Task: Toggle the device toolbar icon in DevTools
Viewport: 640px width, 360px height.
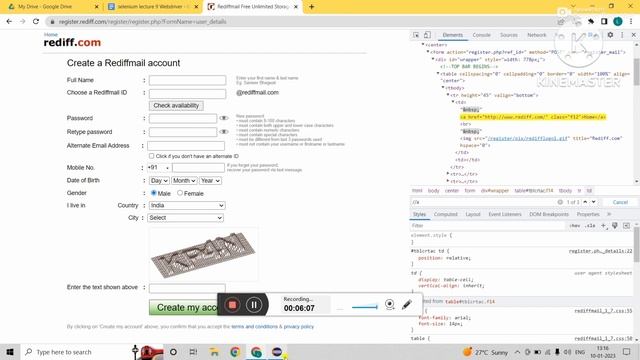Action: point(427,35)
